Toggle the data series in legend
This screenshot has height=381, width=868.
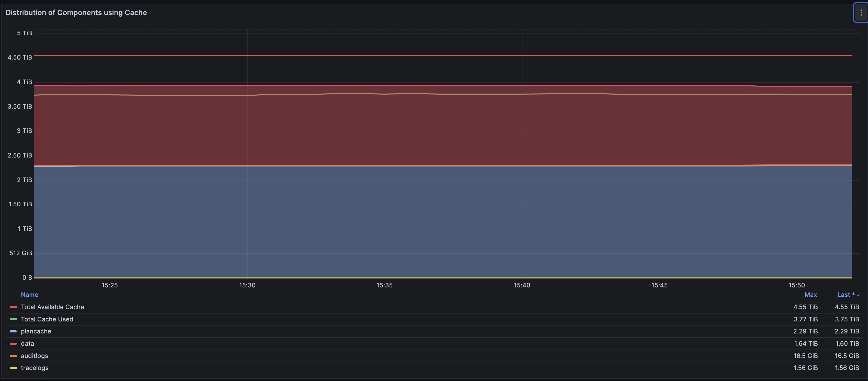point(27,343)
